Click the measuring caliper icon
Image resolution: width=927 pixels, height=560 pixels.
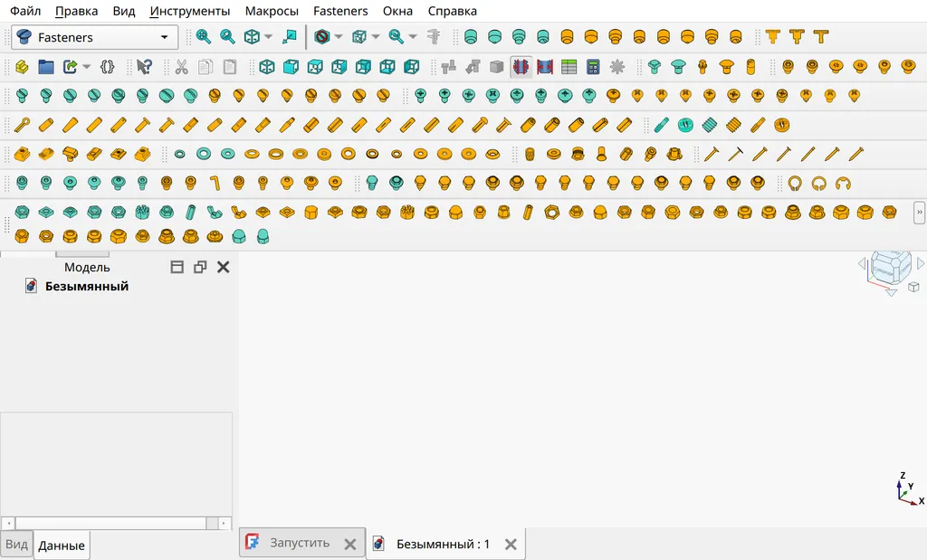(x=434, y=37)
